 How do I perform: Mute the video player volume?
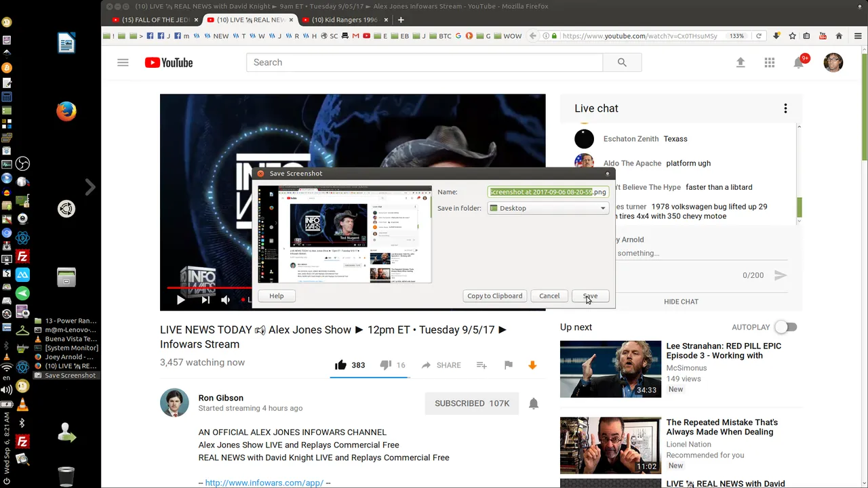[226, 300]
